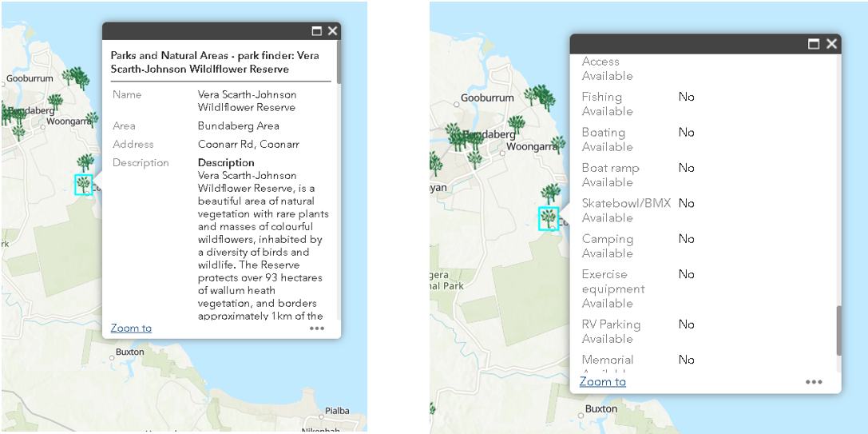Close the popup listing Fishing Available
The height and width of the screenshot is (434, 868).
pos(831,44)
